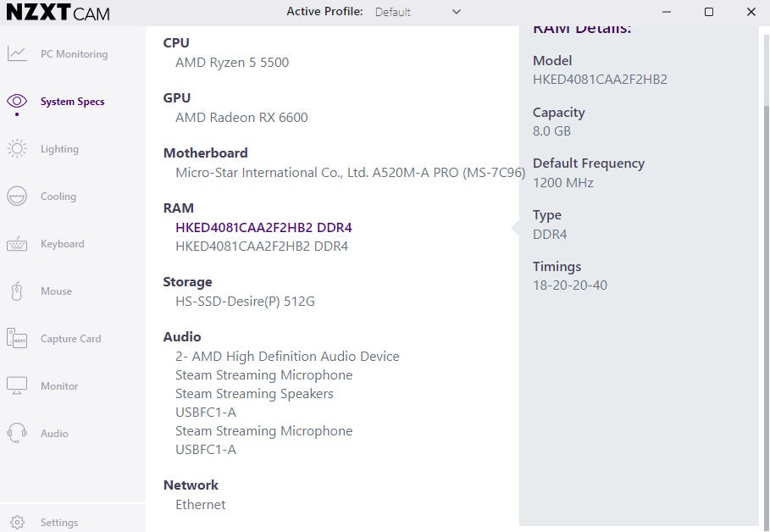Select the Keyboard icon in sidebar

click(x=17, y=244)
